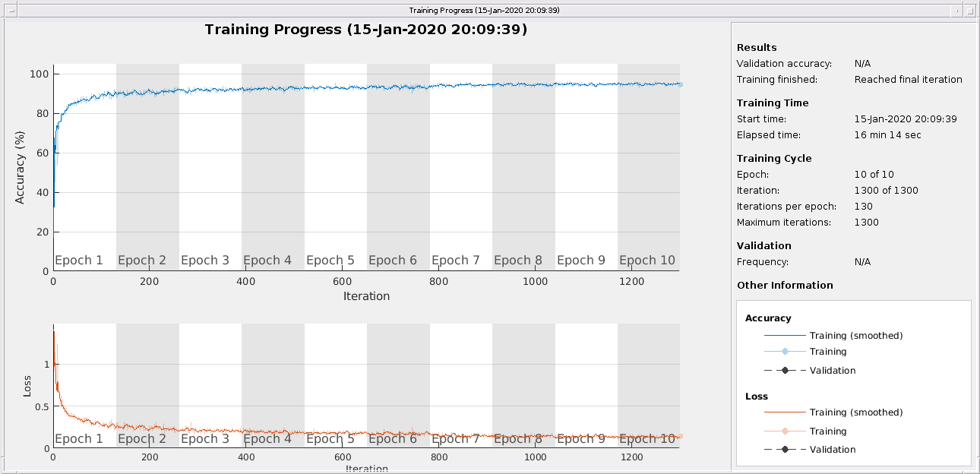The height and width of the screenshot is (474, 980).
Task: Click the Iteration x-axis label under accuracy plot
Action: 366,296
